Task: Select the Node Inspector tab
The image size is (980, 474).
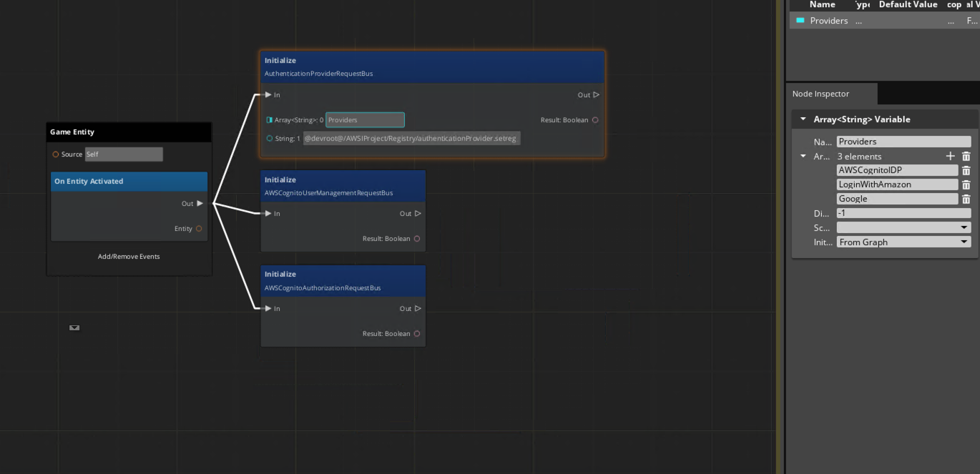Action: [x=820, y=94]
